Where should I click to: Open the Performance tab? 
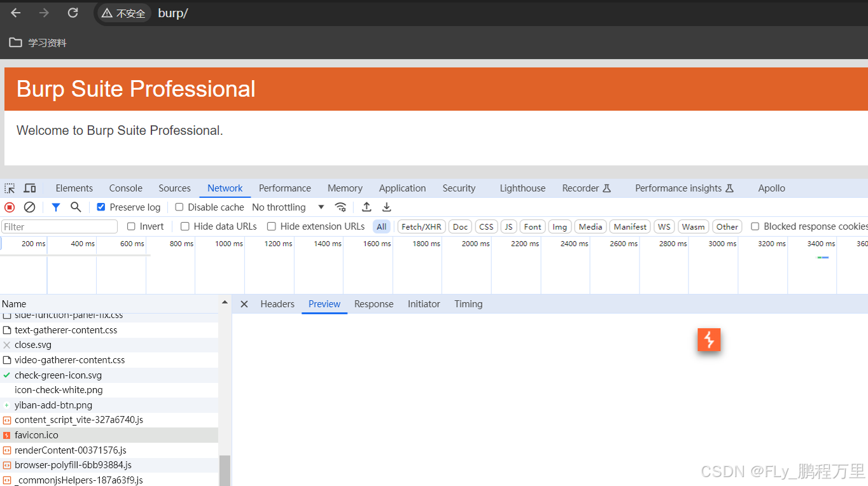tap(284, 188)
